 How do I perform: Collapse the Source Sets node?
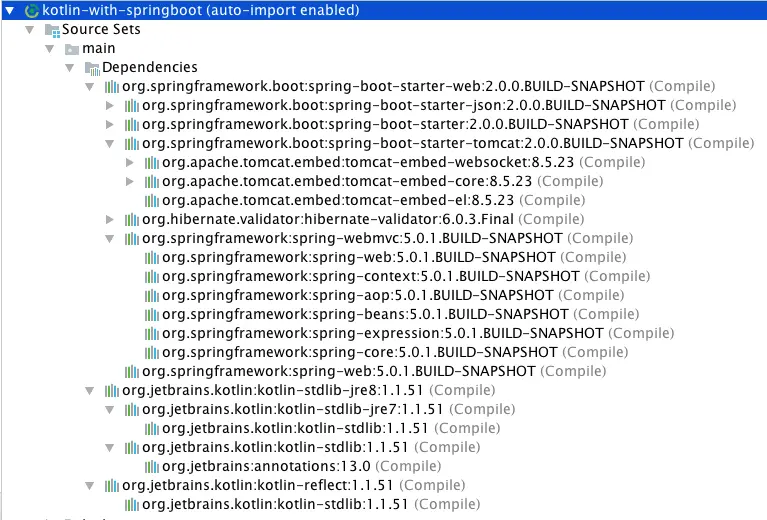[29, 30]
